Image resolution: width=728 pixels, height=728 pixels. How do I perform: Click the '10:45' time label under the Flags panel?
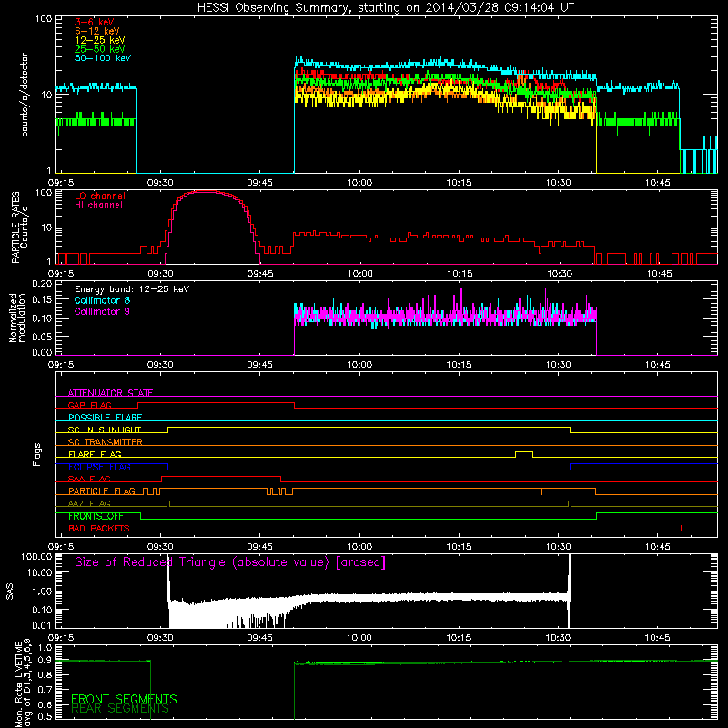point(657,547)
